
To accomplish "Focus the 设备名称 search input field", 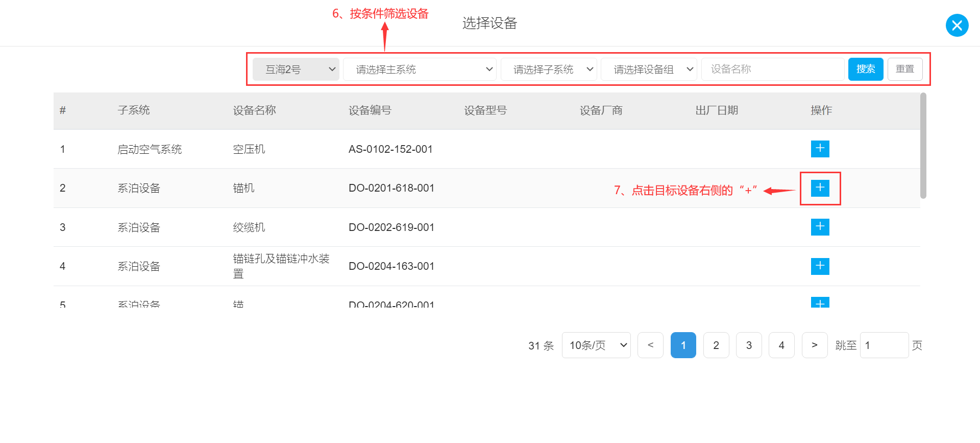I will 773,69.
